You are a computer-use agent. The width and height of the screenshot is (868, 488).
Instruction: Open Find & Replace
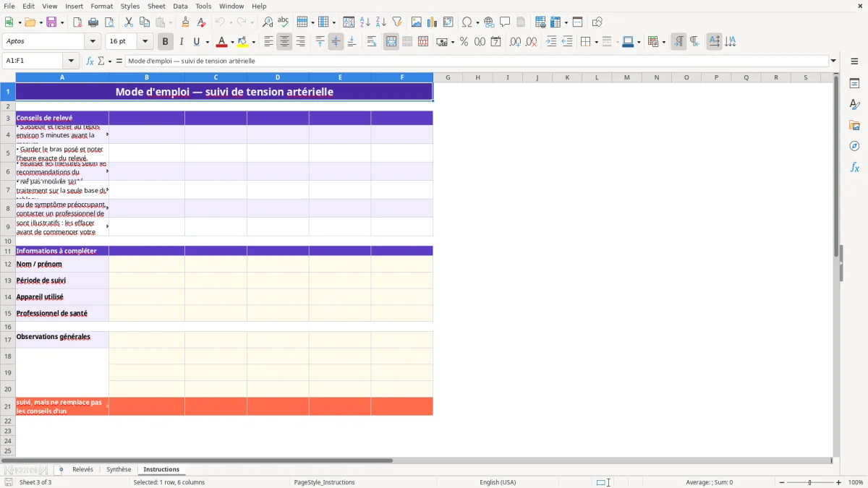point(268,22)
